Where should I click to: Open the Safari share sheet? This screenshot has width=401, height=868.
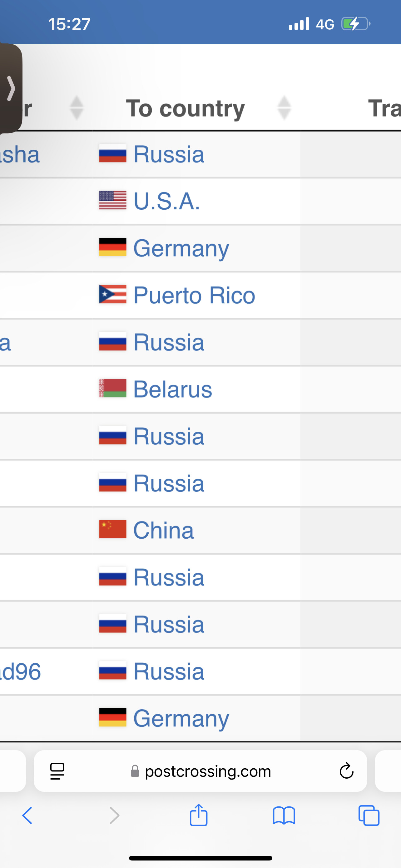[199, 815]
